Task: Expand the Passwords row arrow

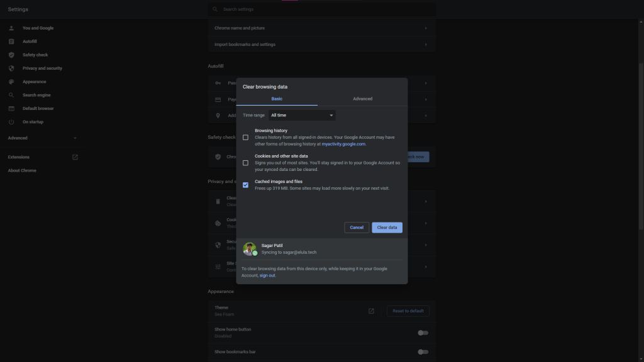Action: (426, 83)
